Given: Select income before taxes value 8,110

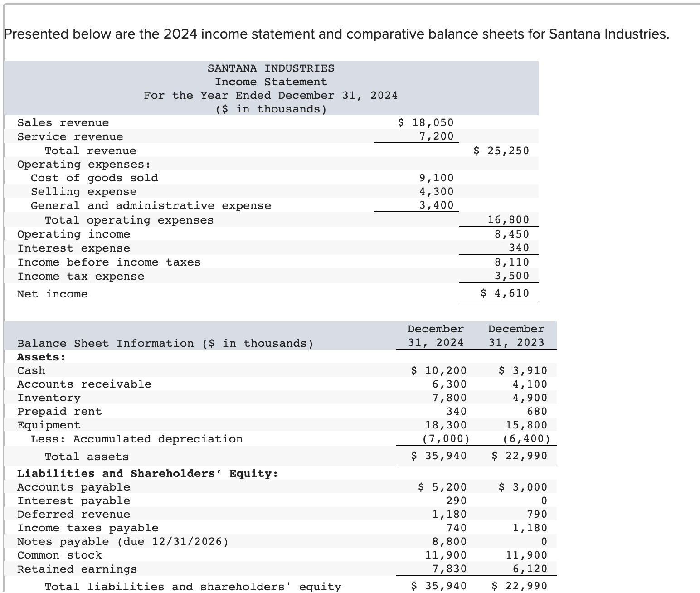Looking at the screenshot, I should tap(512, 262).
